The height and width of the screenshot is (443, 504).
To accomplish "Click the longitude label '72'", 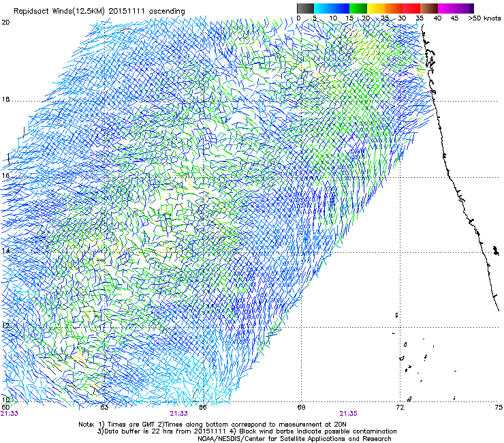I will pyautogui.click(x=400, y=408).
